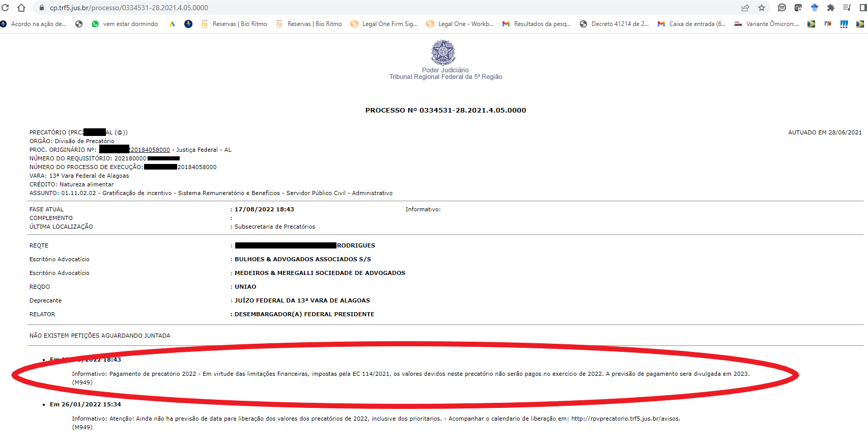
Task: Open the blue graduation-cap extension
Action: (x=815, y=8)
